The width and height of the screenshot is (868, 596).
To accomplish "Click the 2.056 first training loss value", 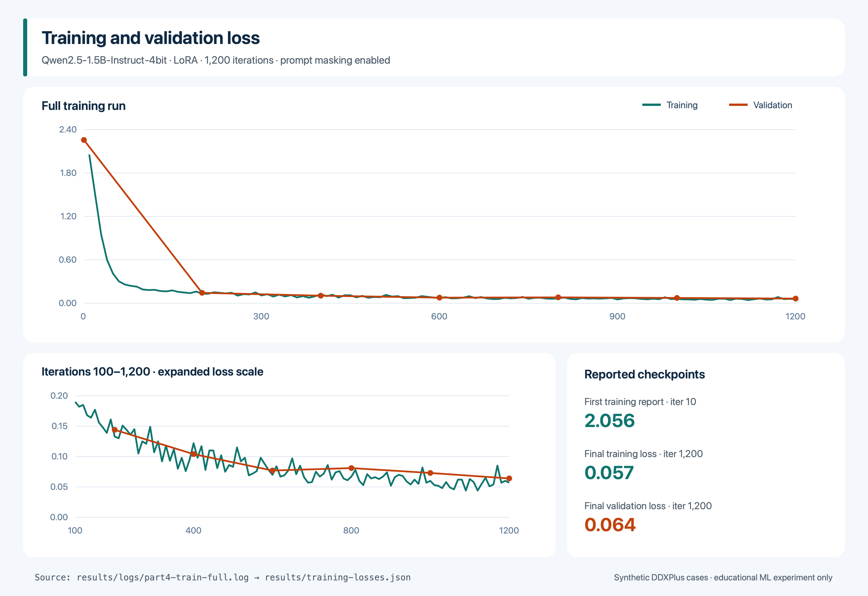I will click(x=610, y=420).
